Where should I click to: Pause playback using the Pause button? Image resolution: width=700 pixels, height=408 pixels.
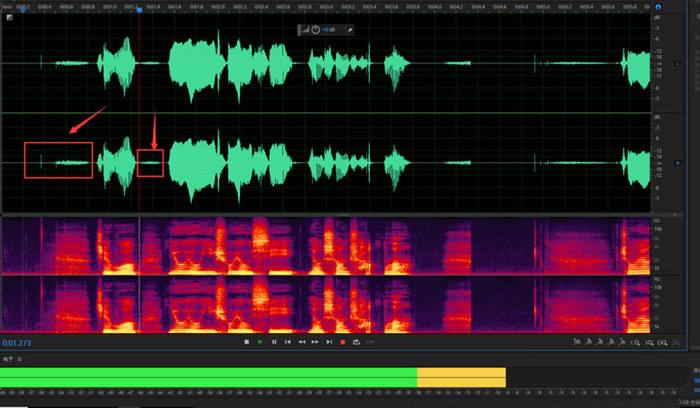pos(274,342)
